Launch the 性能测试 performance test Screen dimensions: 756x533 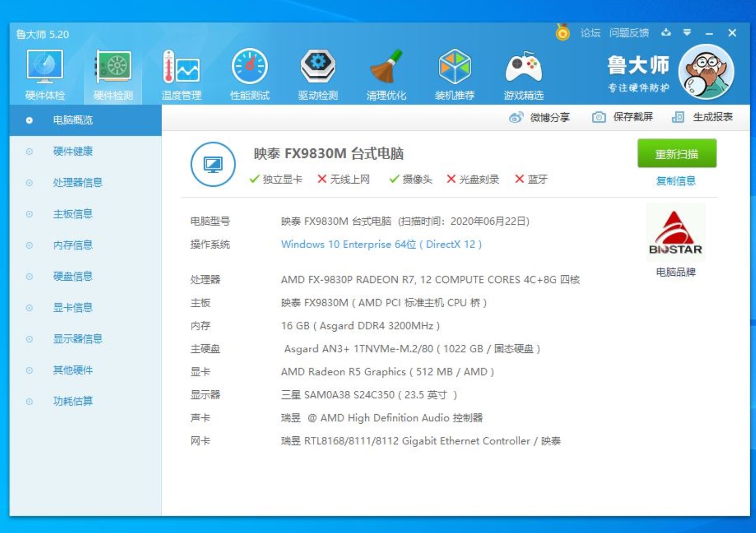pos(250,75)
